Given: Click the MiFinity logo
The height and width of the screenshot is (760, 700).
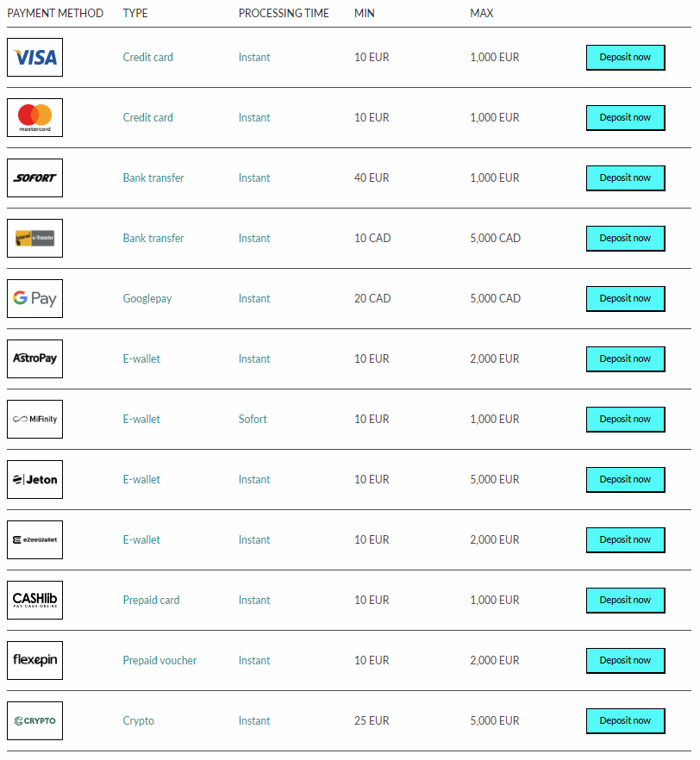Looking at the screenshot, I should [34, 420].
